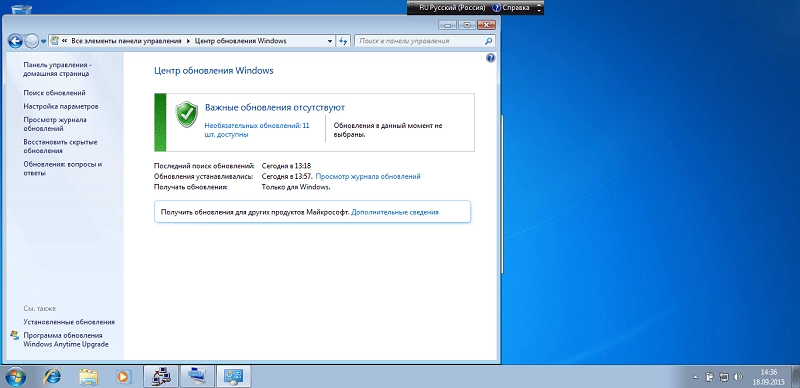View 'Необязательных обновлений: 11 шт. доступны'

point(257,130)
